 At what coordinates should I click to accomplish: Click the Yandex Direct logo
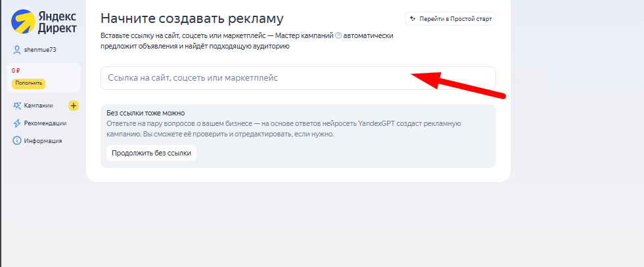click(43, 22)
